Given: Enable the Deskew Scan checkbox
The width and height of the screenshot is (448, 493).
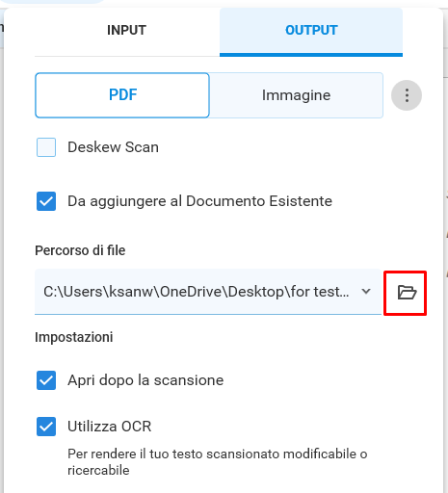Looking at the screenshot, I should [x=46, y=147].
